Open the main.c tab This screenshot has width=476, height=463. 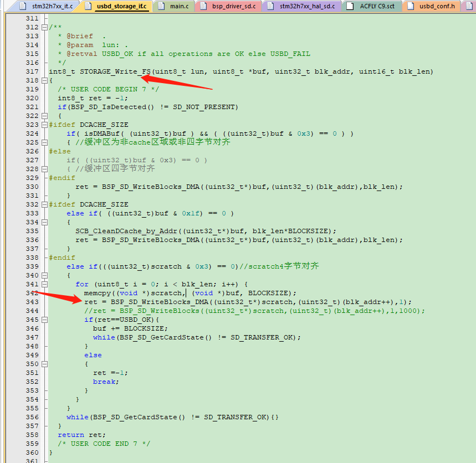[175, 6]
